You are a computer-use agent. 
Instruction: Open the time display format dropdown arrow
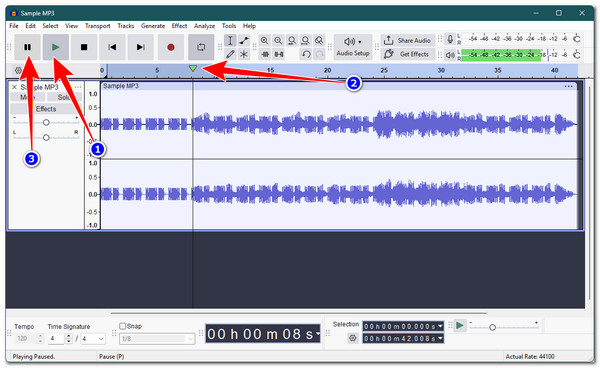point(317,334)
